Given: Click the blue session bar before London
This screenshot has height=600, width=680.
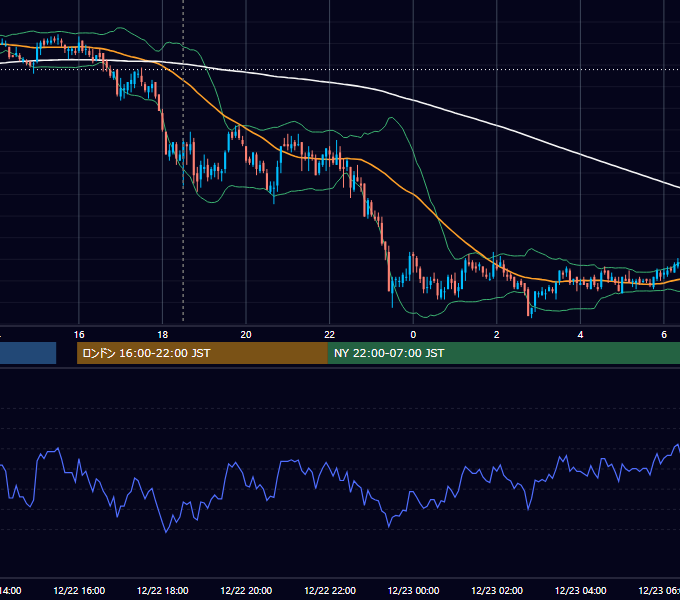Looking at the screenshot, I should [28, 353].
